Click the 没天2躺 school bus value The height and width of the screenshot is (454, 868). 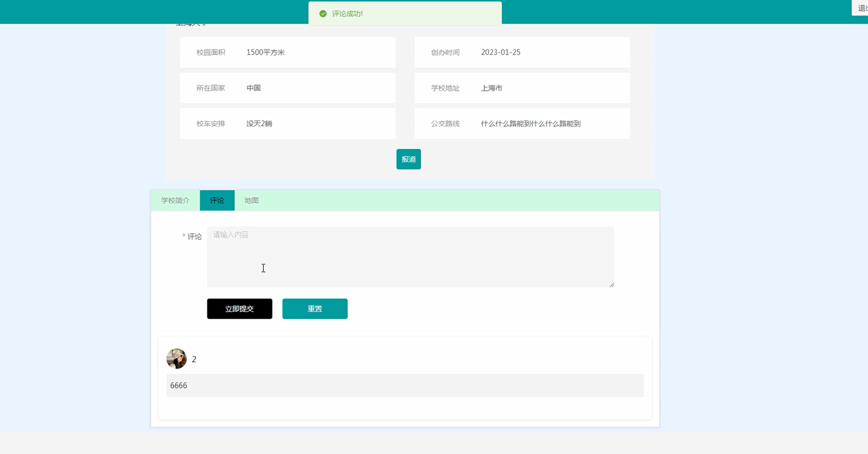(x=259, y=124)
